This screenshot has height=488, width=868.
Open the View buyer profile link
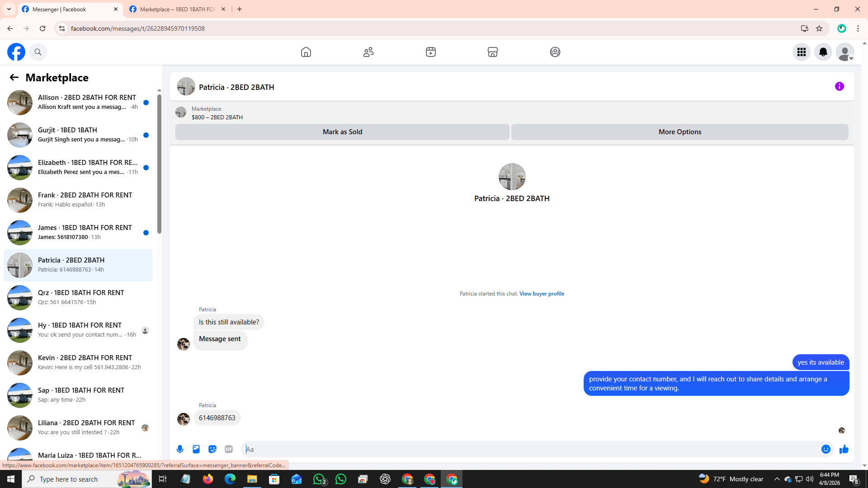542,294
